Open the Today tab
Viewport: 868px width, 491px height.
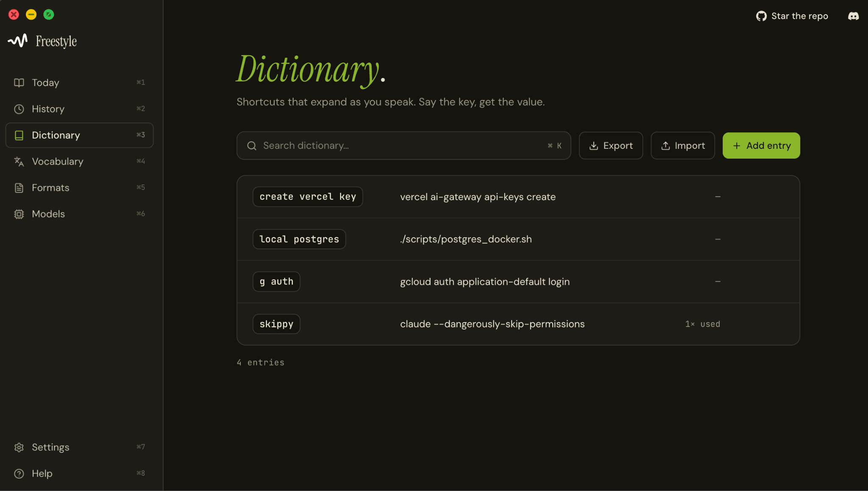point(79,83)
